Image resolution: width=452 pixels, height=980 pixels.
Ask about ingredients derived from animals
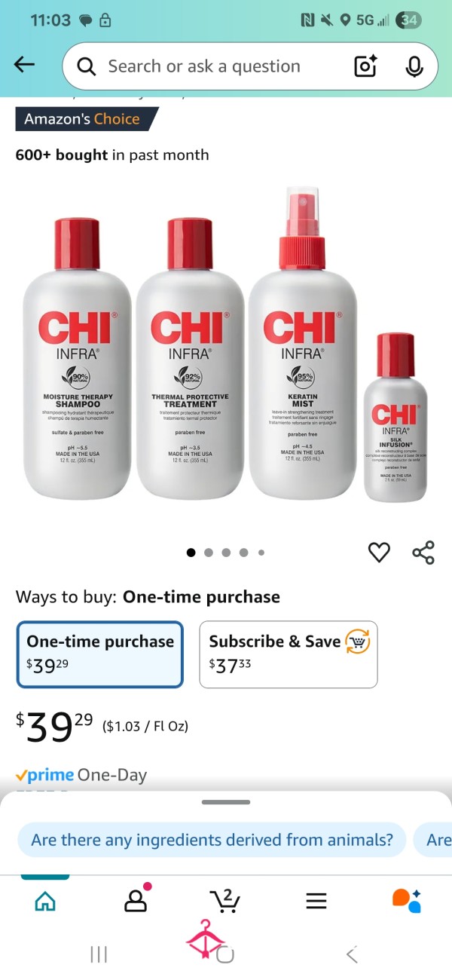coord(212,840)
